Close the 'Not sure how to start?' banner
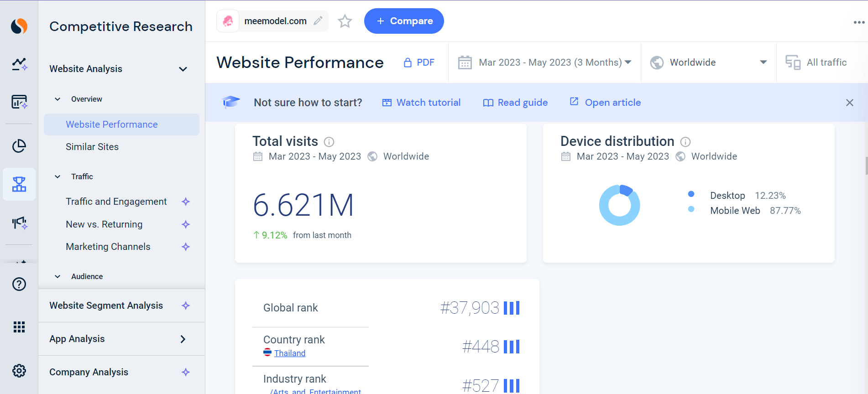Viewport: 868px width, 394px height. [x=849, y=103]
